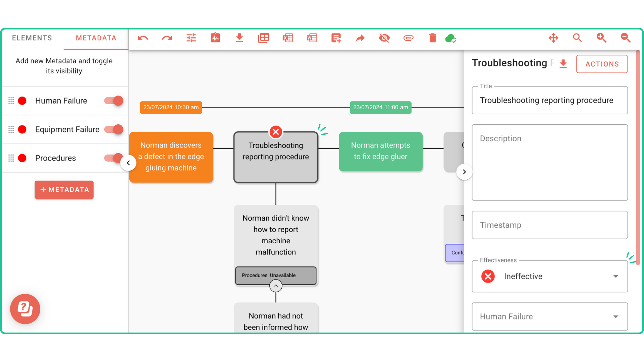Click the crossed-out eye hide icon
The width and height of the screenshot is (644, 362).
click(x=384, y=38)
